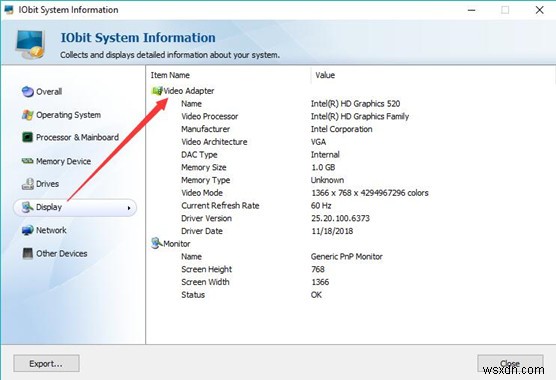The image size is (556, 380).
Task: Select Other Devices in sidebar
Action: 62,253
